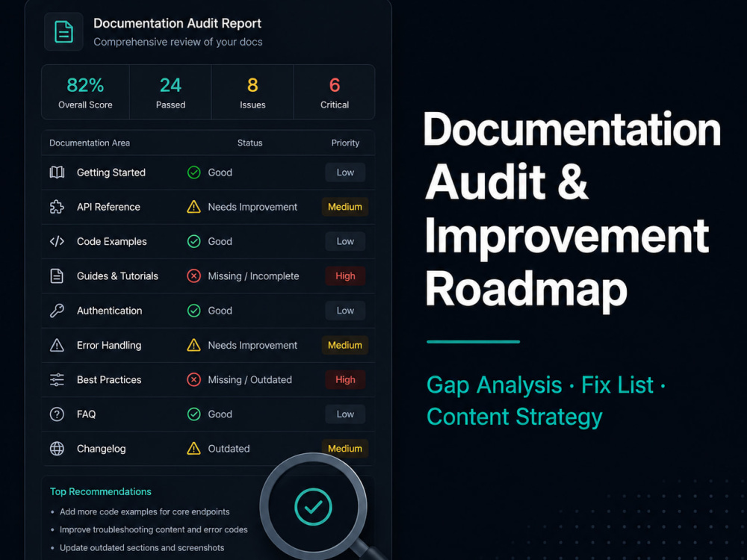Click 'Improve troubleshooting content and error codes'
Viewport: 747px width, 560px height.
click(153, 529)
